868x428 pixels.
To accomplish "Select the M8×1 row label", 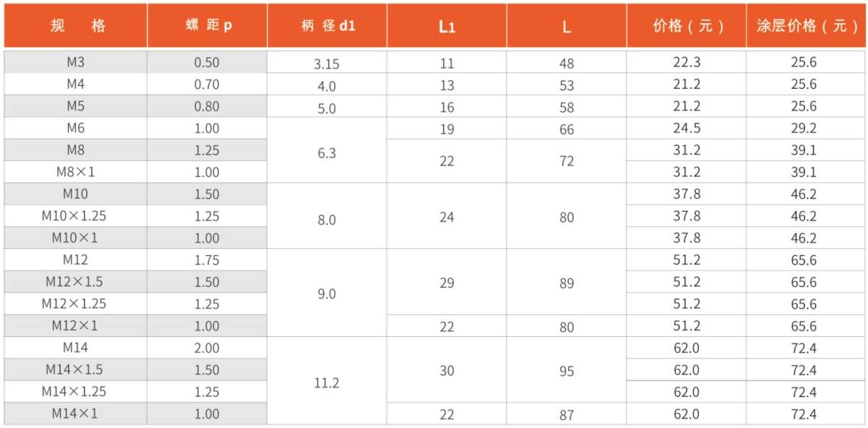I will 76,172.
